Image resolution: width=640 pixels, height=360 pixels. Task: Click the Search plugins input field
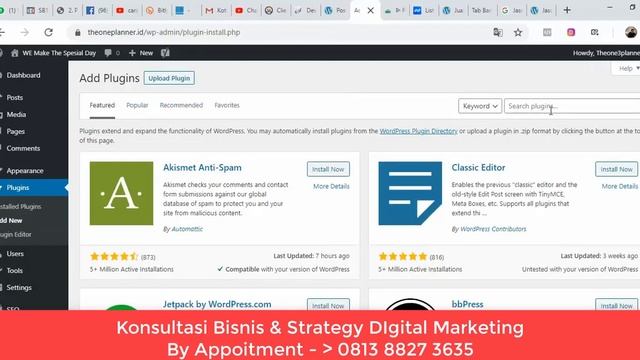point(572,106)
